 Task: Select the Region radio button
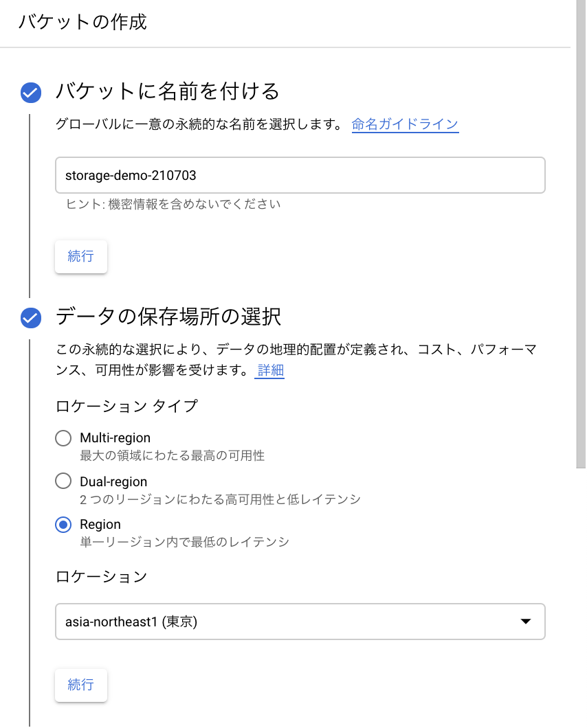pyautogui.click(x=63, y=525)
